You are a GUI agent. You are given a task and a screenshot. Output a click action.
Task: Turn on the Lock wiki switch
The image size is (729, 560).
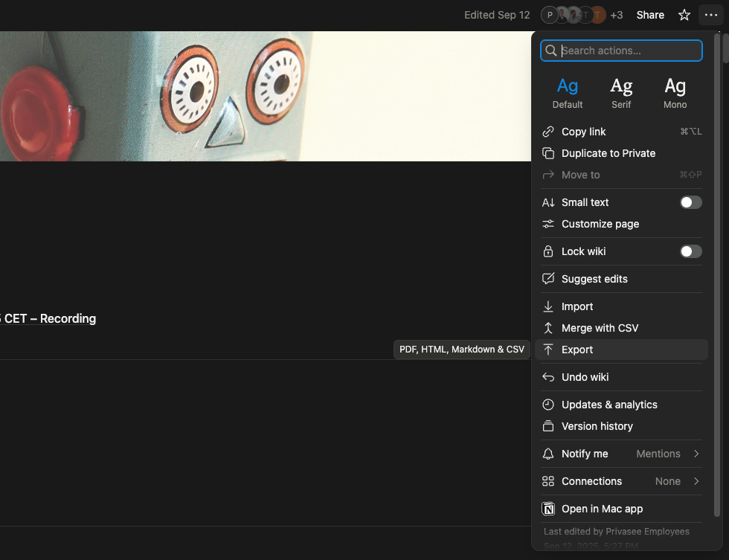[x=690, y=251]
